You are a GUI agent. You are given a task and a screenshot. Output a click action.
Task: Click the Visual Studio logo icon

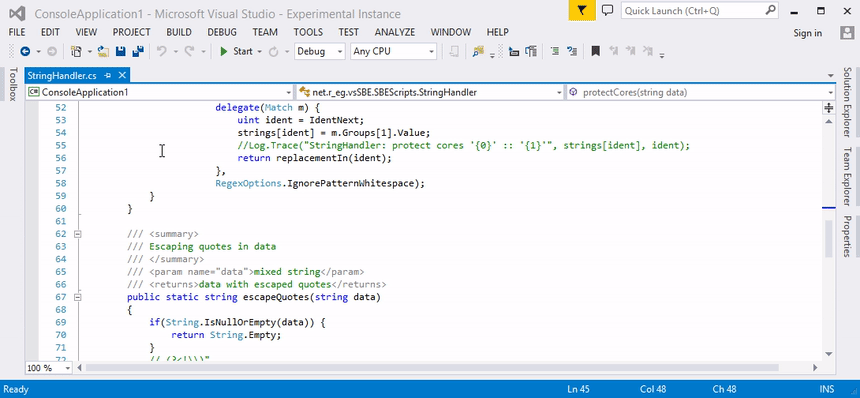tap(18, 13)
